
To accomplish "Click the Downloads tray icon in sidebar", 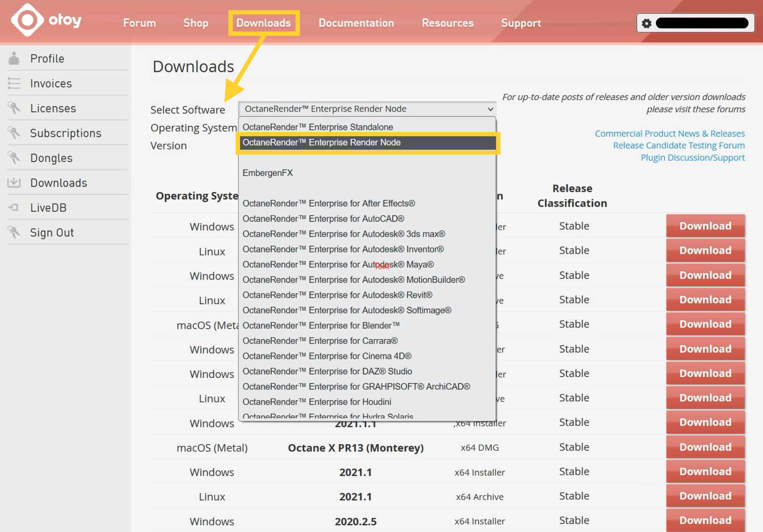I will pyautogui.click(x=14, y=183).
